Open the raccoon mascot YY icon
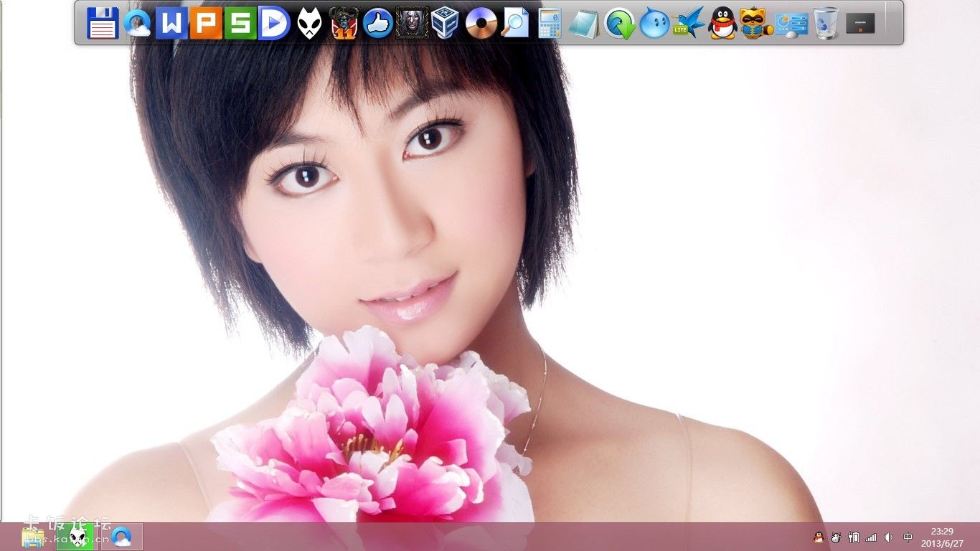 pyautogui.click(x=757, y=23)
